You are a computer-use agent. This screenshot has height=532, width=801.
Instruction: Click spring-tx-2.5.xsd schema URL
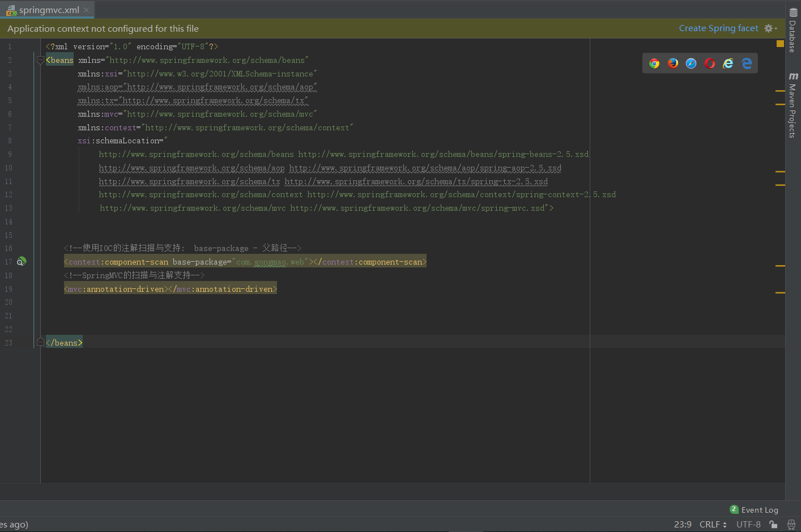(416, 181)
